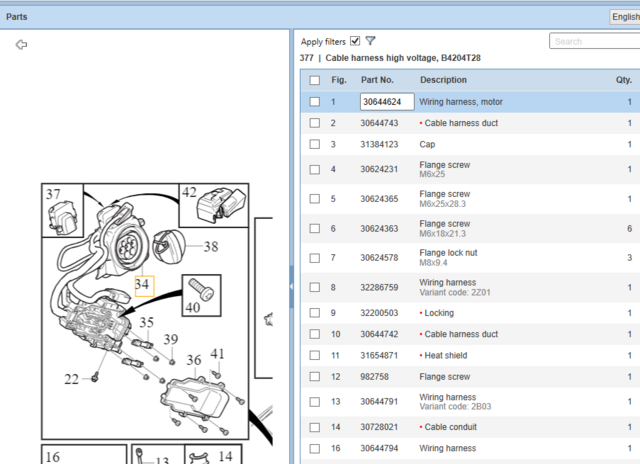Select part callout 37 in diagram

[52, 194]
